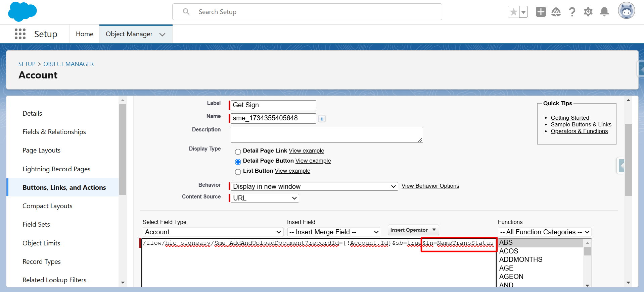Click the main form scroll down arrow
The width and height of the screenshot is (644, 292).
[x=628, y=283]
